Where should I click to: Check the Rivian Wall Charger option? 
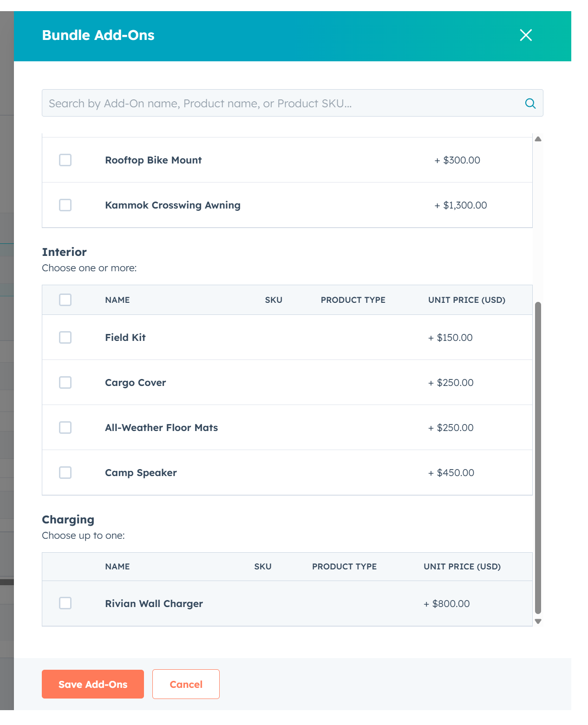pos(65,603)
